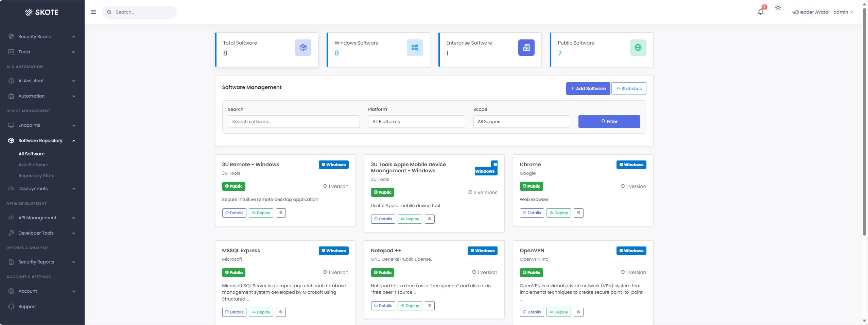Viewport: 868px width, 325px height.
Task: Open the admin user dropdown
Action: tap(843, 12)
